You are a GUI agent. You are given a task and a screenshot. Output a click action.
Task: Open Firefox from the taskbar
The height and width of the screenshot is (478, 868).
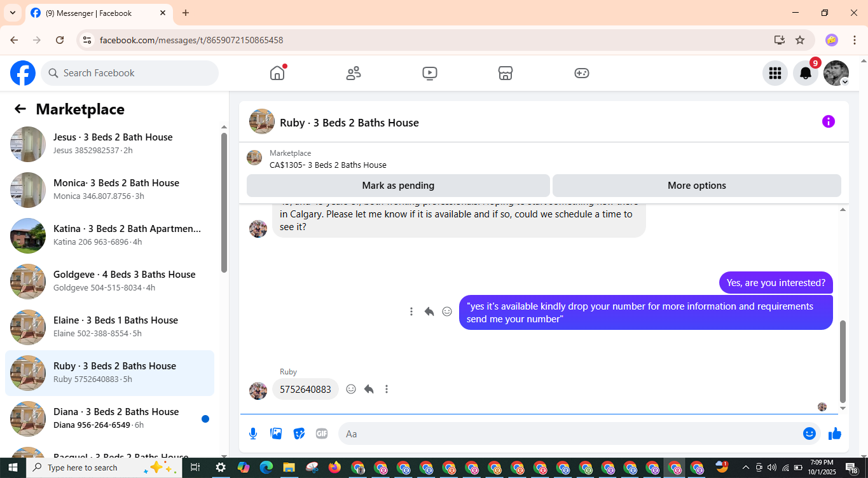point(334,468)
